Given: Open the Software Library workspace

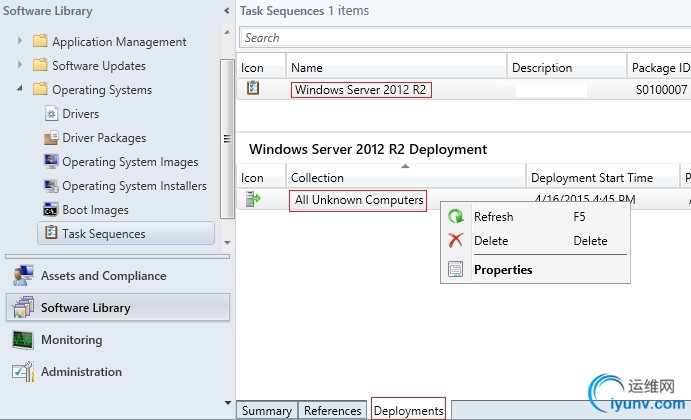Looking at the screenshot, I should (x=118, y=307).
